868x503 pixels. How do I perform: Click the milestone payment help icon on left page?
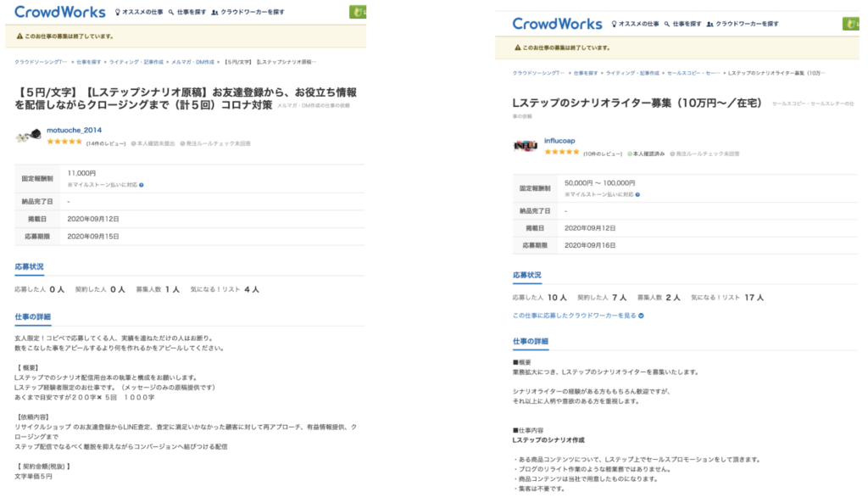coord(141,184)
